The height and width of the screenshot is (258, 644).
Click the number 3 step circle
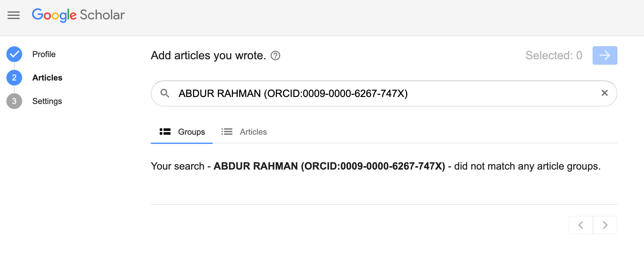14,101
